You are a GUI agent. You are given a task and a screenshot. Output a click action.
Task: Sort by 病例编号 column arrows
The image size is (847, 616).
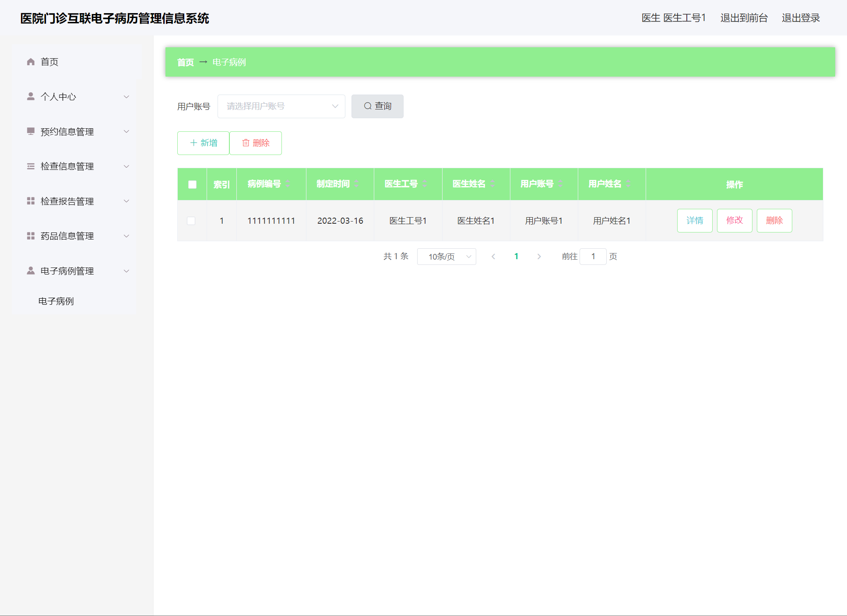pyautogui.click(x=288, y=184)
